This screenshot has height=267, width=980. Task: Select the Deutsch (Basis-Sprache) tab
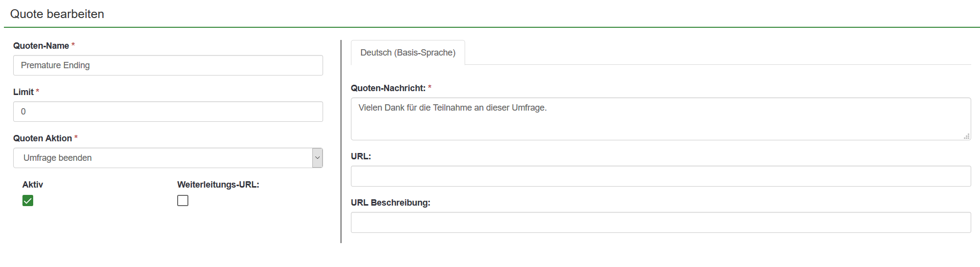pyautogui.click(x=408, y=53)
